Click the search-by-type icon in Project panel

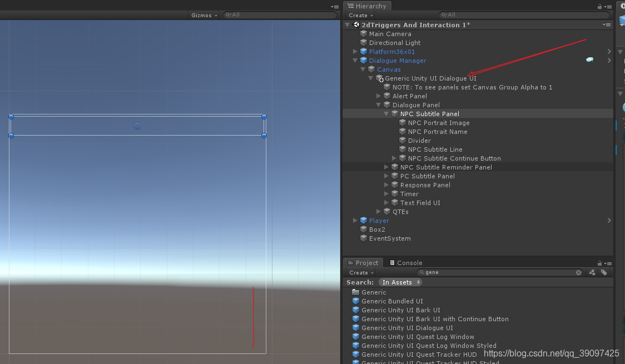pos(592,272)
